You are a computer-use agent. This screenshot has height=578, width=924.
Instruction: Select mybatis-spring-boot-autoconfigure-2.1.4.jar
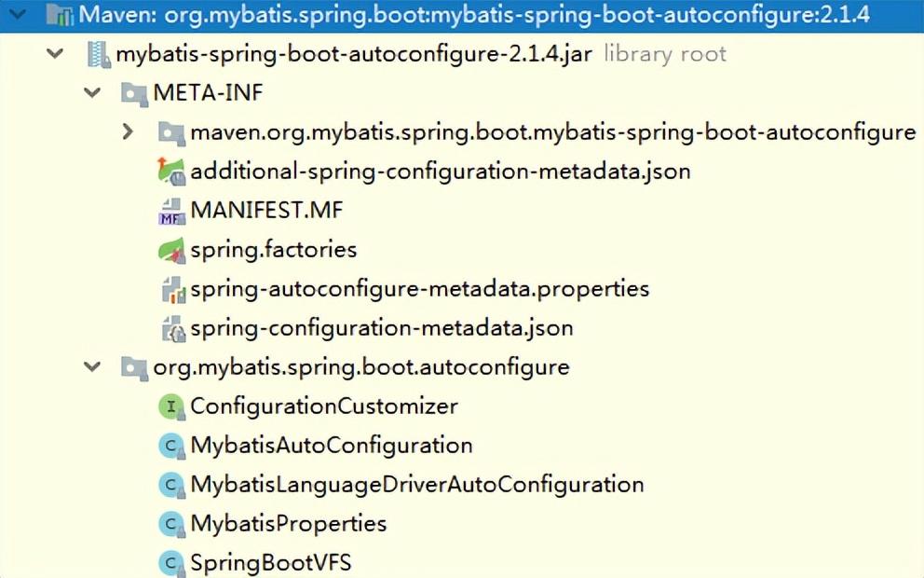354,54
